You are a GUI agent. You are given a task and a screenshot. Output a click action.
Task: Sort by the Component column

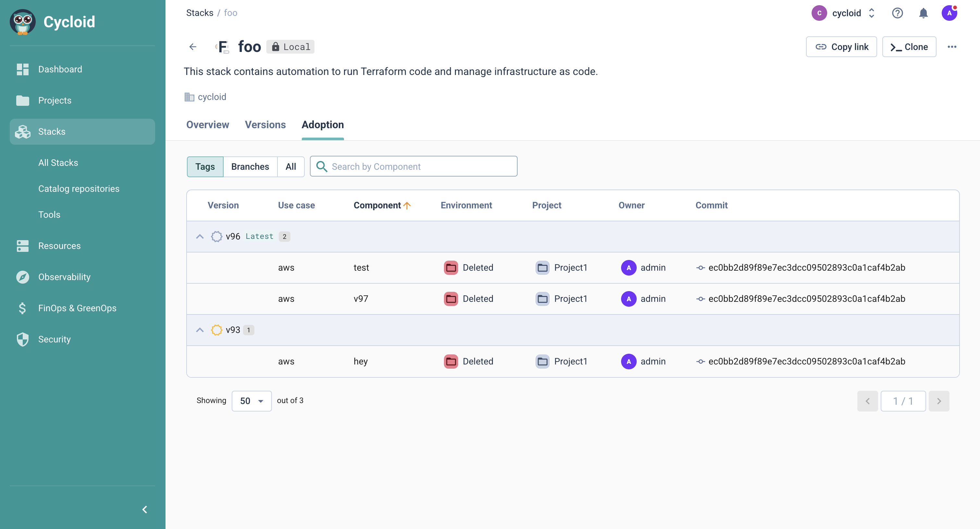pyautogui.click(x=382, y=205)
